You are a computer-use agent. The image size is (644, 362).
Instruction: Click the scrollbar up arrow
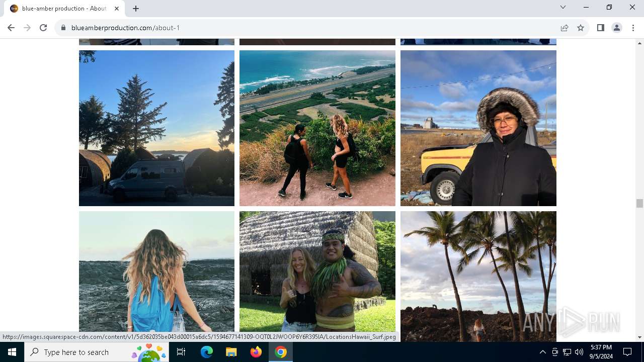(x=639, y=43)
